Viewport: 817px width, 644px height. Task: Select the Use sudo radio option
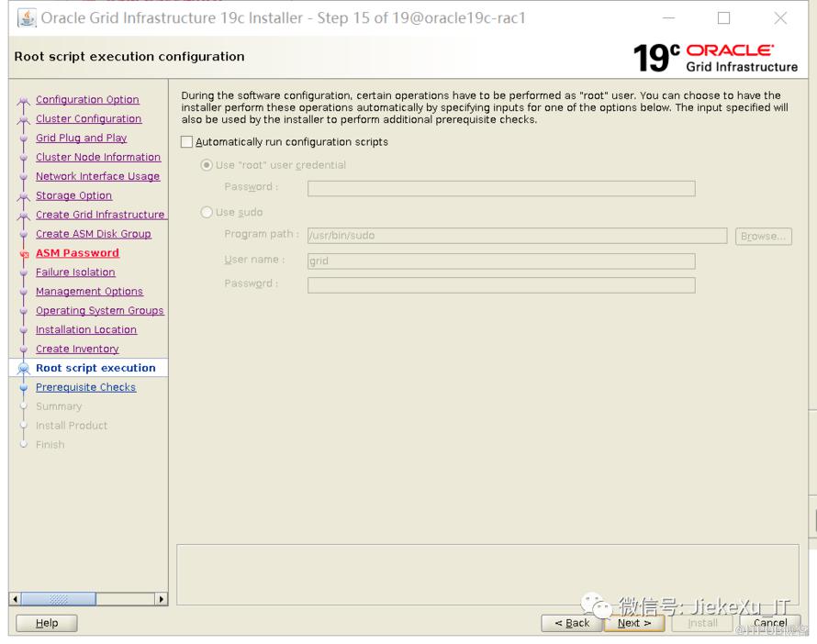coord(207,212)
